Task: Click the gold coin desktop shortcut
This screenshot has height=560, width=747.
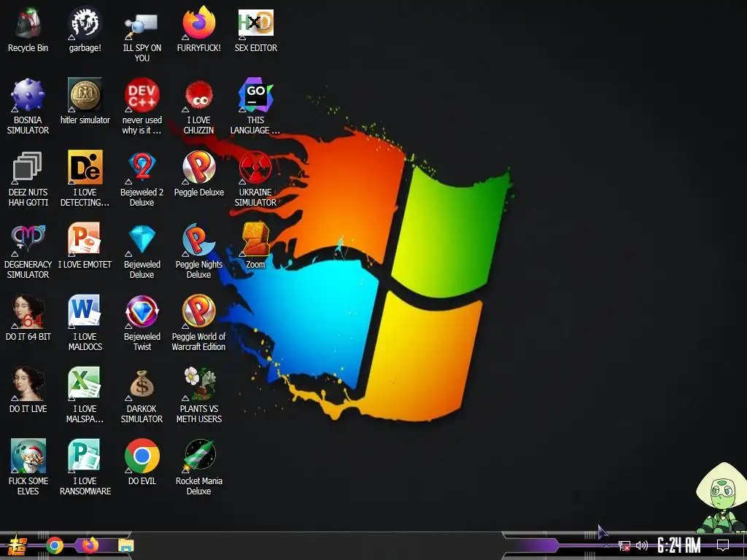Action: [85, 96]
